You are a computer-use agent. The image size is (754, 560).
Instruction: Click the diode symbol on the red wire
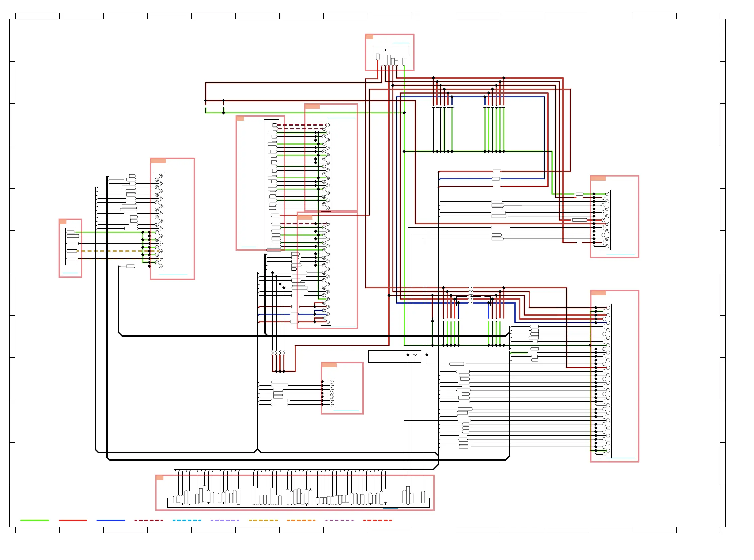pos(432,320)
